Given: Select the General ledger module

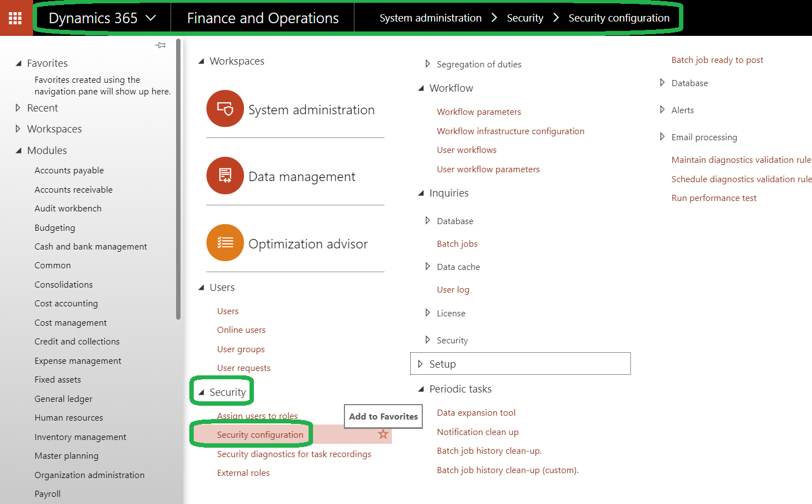Looking at the screenshot, I should (62, 398).
